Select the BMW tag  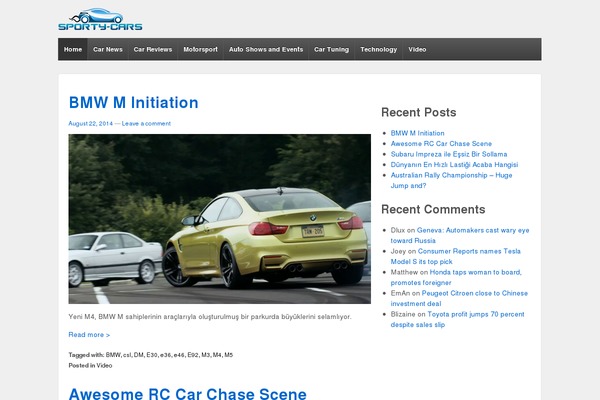tap(113, 355)
